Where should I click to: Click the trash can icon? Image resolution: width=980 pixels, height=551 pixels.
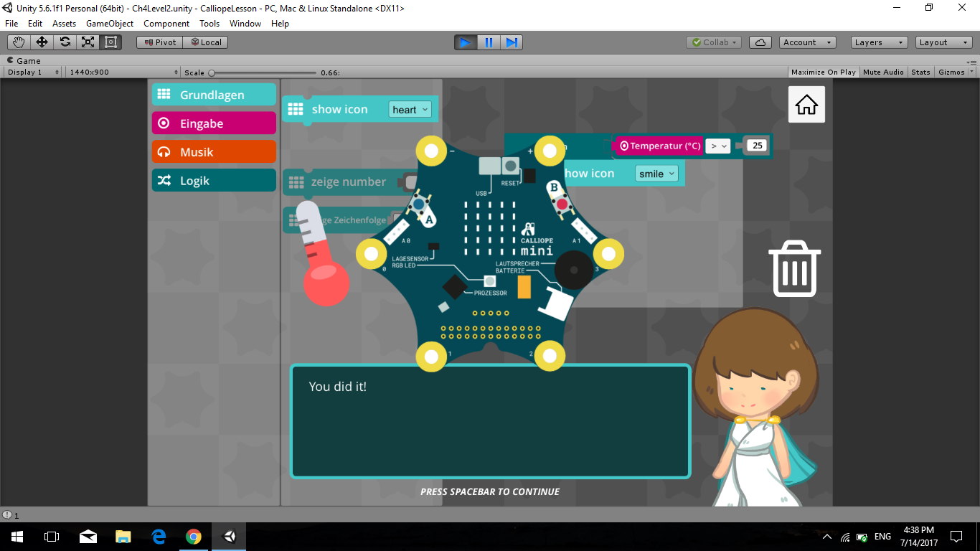tap(794, 269)
